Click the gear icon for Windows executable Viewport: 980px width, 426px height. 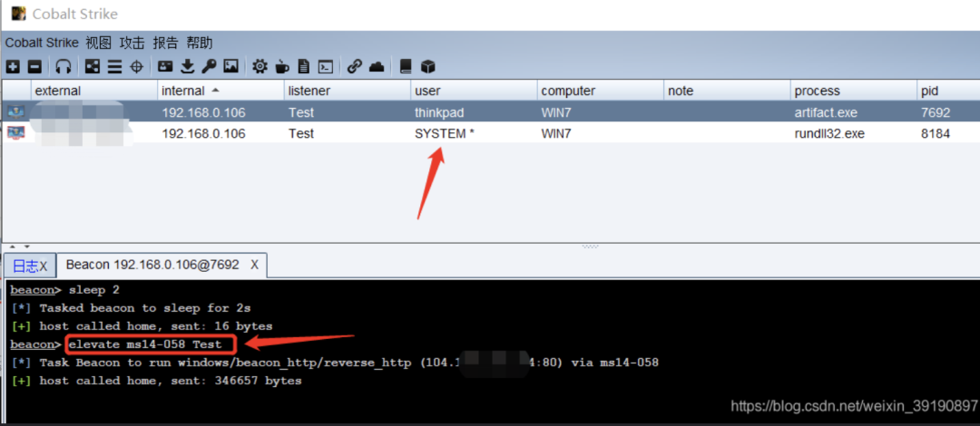[x=260, y=66]
